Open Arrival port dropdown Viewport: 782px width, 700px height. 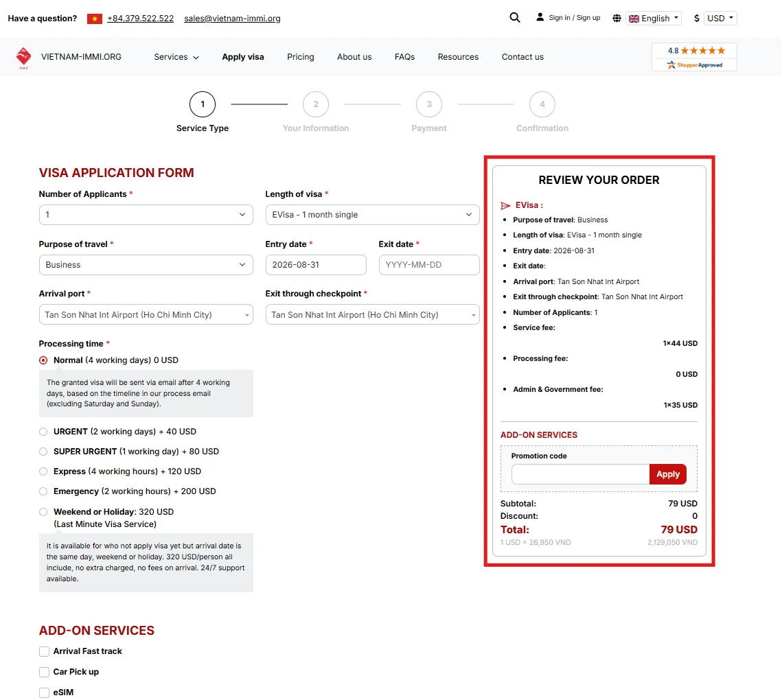(x=146, y=314)
